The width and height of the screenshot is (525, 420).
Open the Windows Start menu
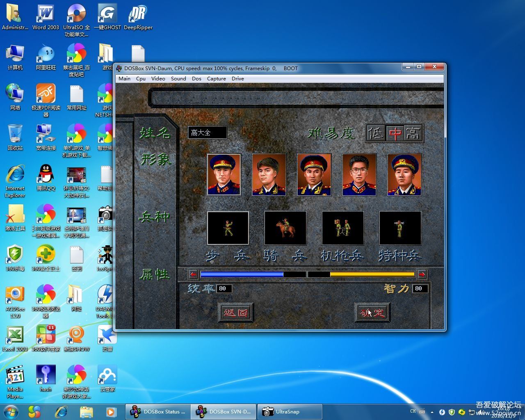11,411
